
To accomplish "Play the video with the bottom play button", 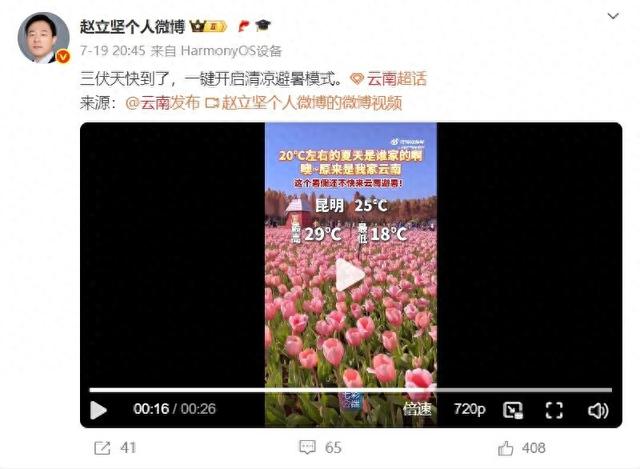I will (98, 410).
